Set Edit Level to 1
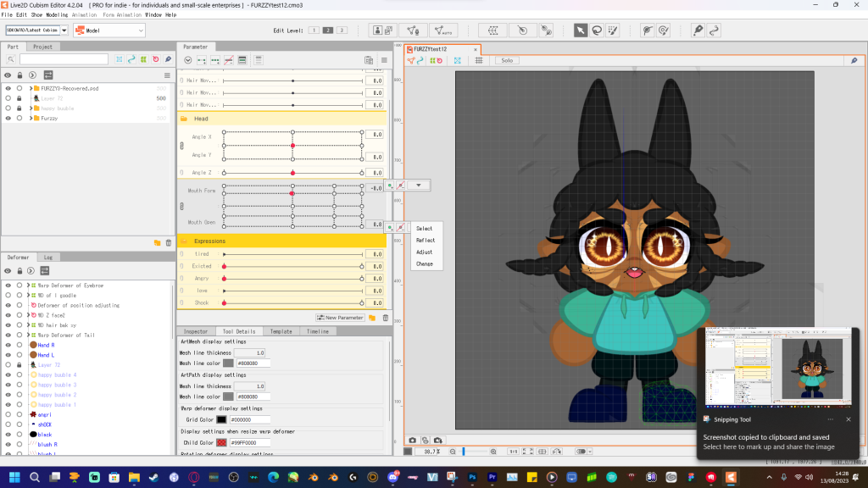 click(x=314, y=30)
